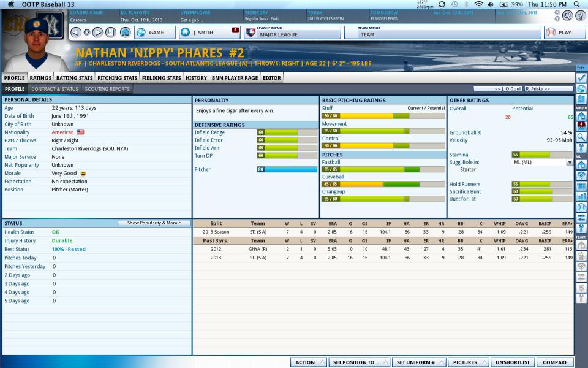The image size is (588, 368).
Task: Click the ML baseball diamond icon
Action: tap(581, 175)
